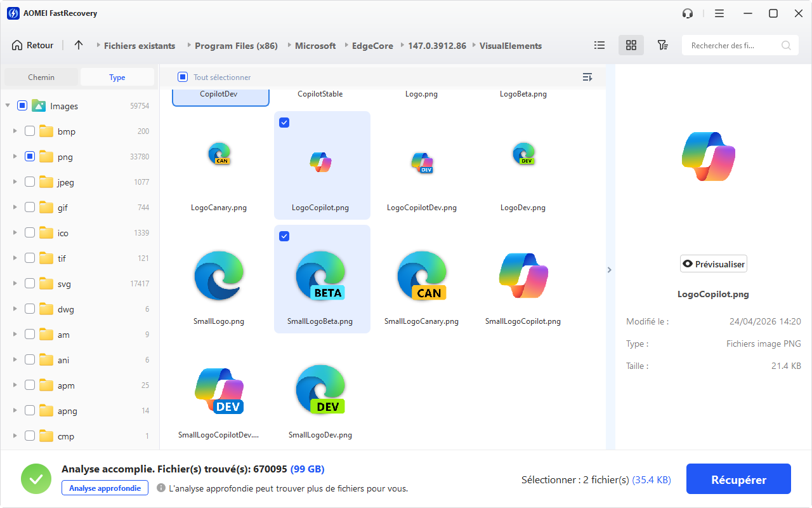The width and height of the screenshot is (812, 508).
Task: Check the apng folder checkbox
Action: coord(30,411)
